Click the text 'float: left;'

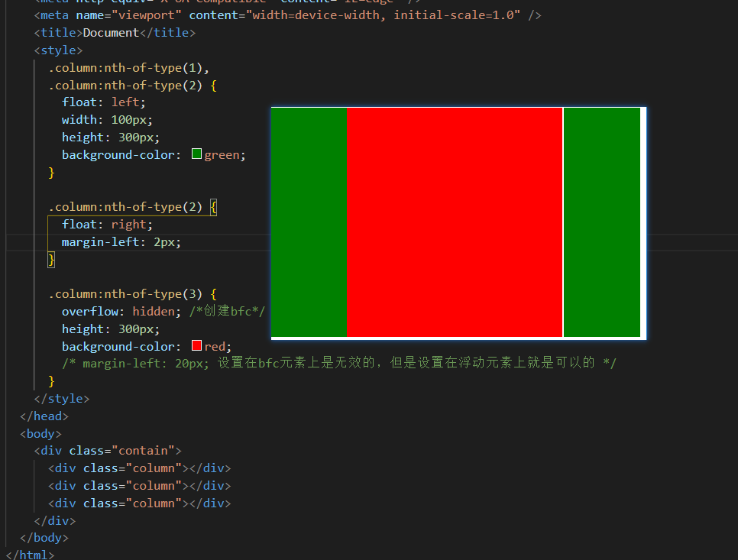[104, 102]
